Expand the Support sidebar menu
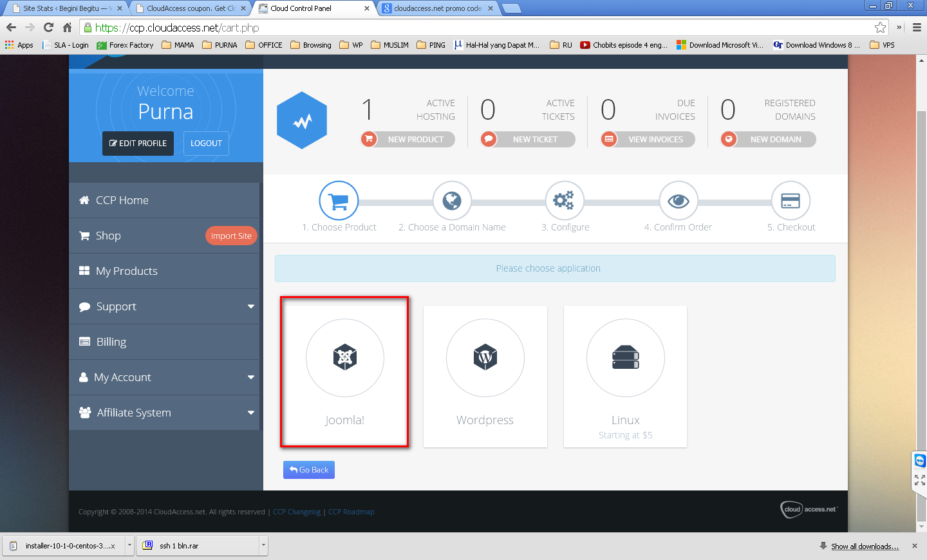The height and width of the screenshot is (560, 927). coord(251,306)
